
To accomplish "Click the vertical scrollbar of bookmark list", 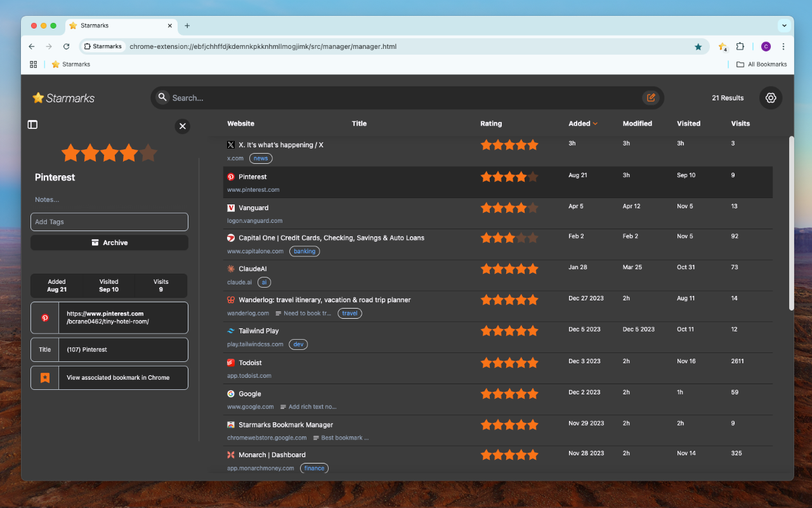I will (x=791, y=223).
